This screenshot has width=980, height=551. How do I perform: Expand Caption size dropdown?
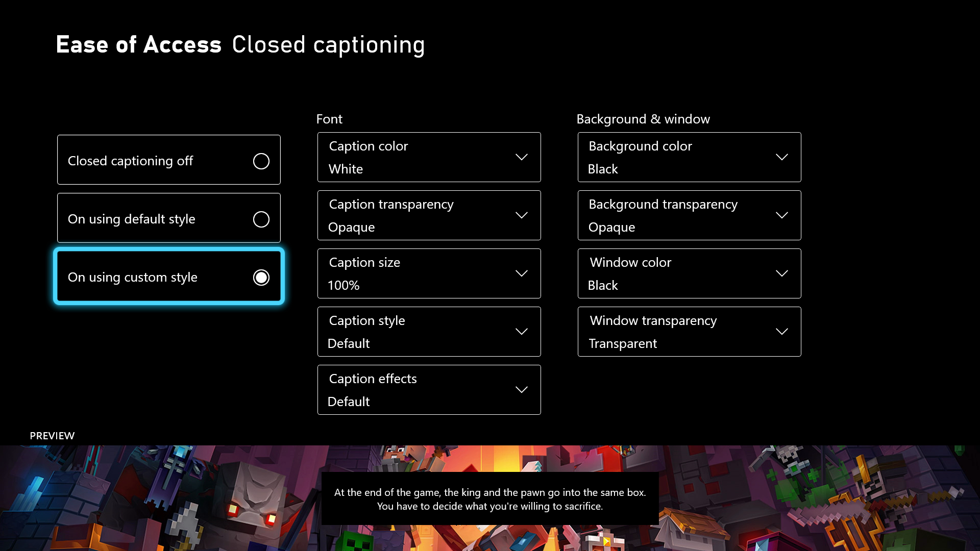click(x=429, y=273)
